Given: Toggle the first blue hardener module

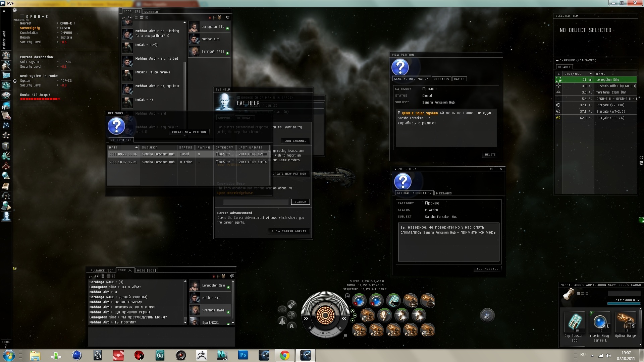Looking at the screenshot, I should 359,301.
